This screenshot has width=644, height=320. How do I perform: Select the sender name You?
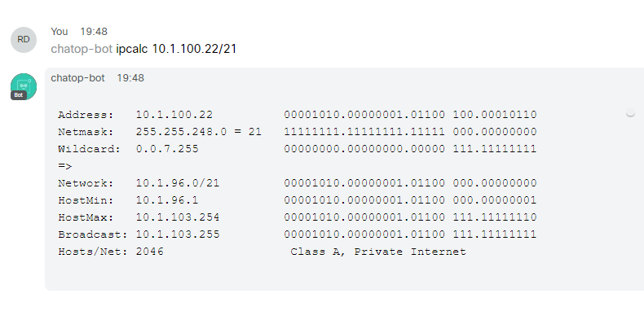(60, 32)
